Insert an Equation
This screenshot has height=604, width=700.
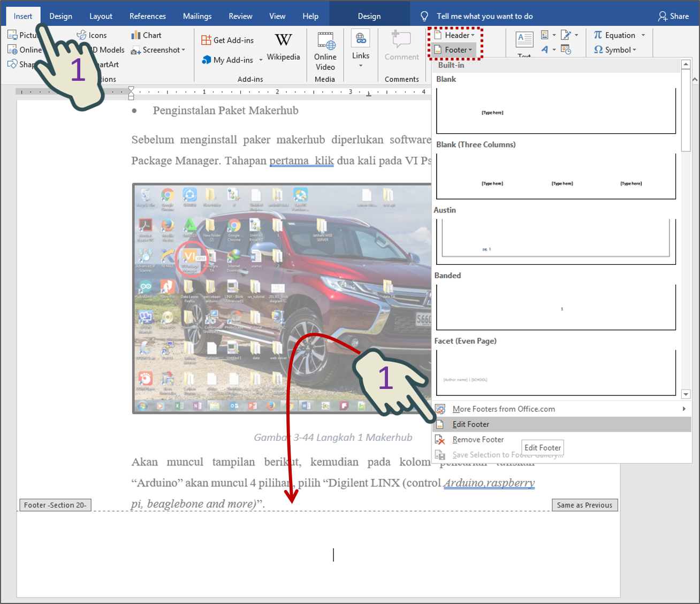pyautogui.click(x=615, y=35)
